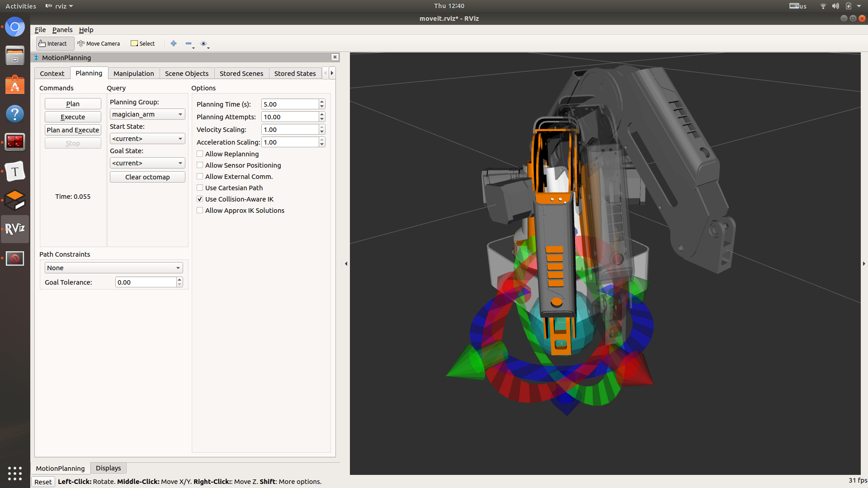Viewport: 868px width, 488px height.
Task: Open the Path Constraints None dropdown
Action: pyautogui.click(x=113, y=268)
